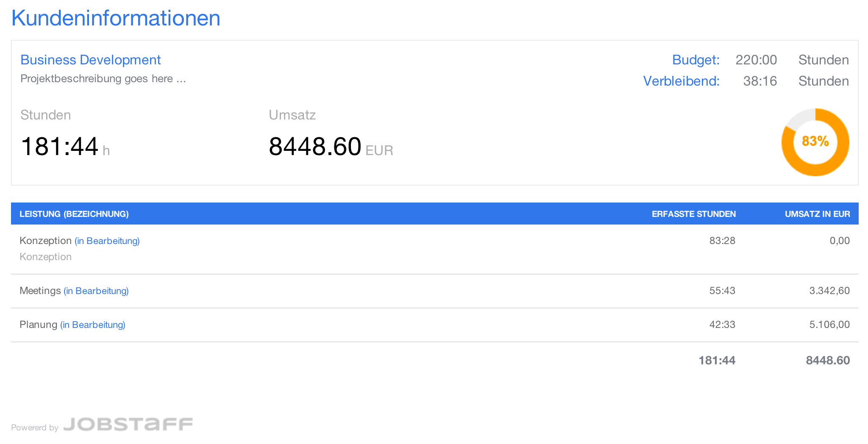
Task: Click the project description text
Action: (103, 79)
